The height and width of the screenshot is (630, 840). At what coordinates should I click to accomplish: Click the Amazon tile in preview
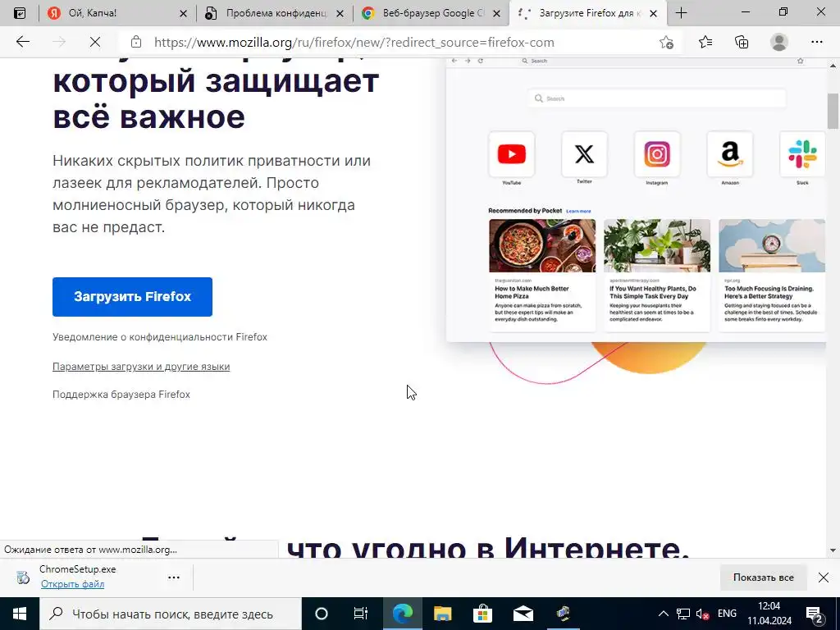729,154
